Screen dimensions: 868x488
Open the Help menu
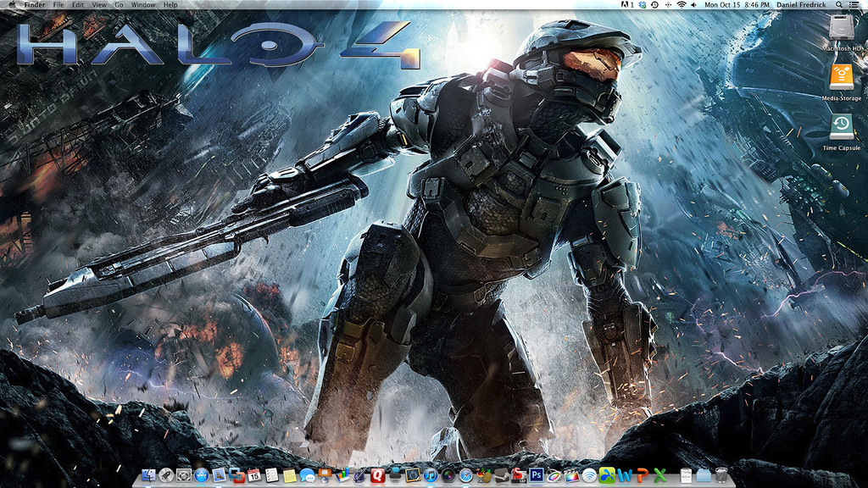(x=170, y=4)
